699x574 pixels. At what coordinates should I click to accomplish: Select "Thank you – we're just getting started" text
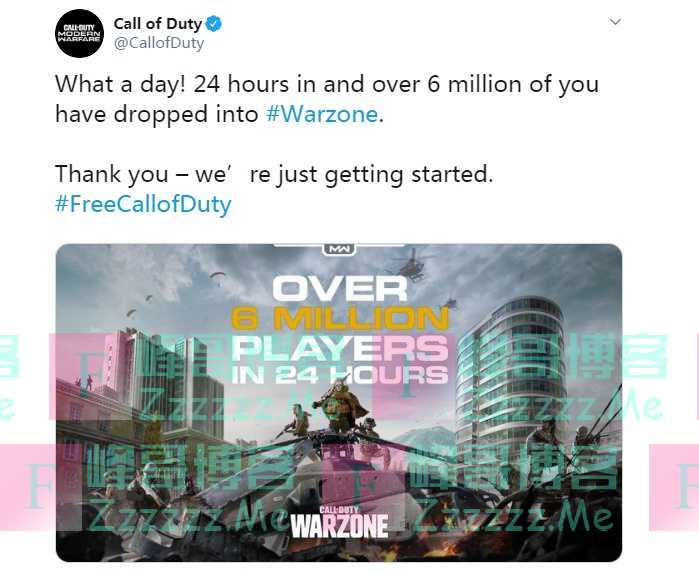point(274,174)
